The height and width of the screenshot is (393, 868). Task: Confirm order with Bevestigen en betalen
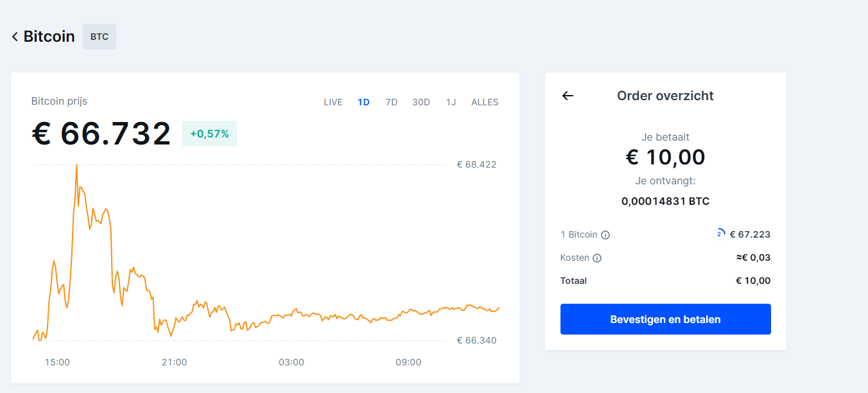(x=666, y=319)
